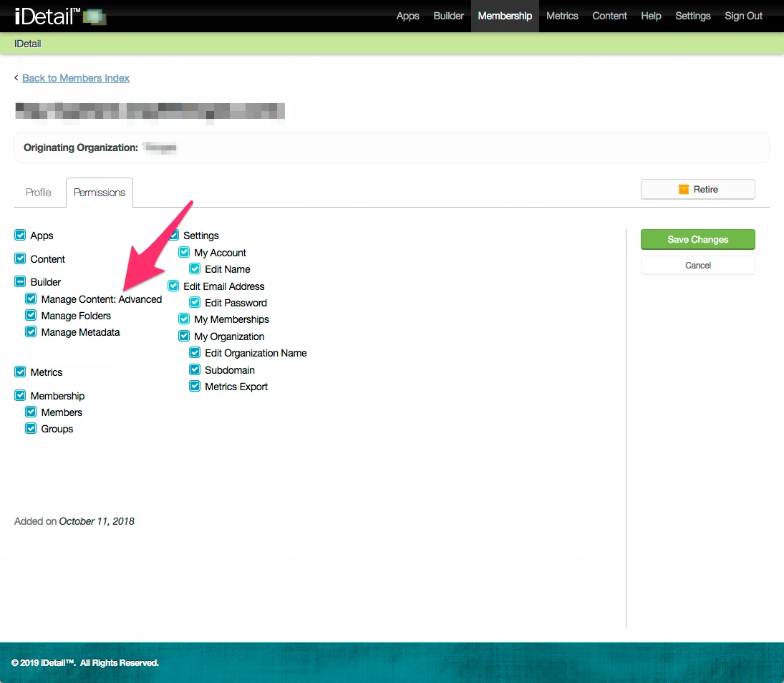Toggle the Manage Metadata checkbox

pos(31,331)
